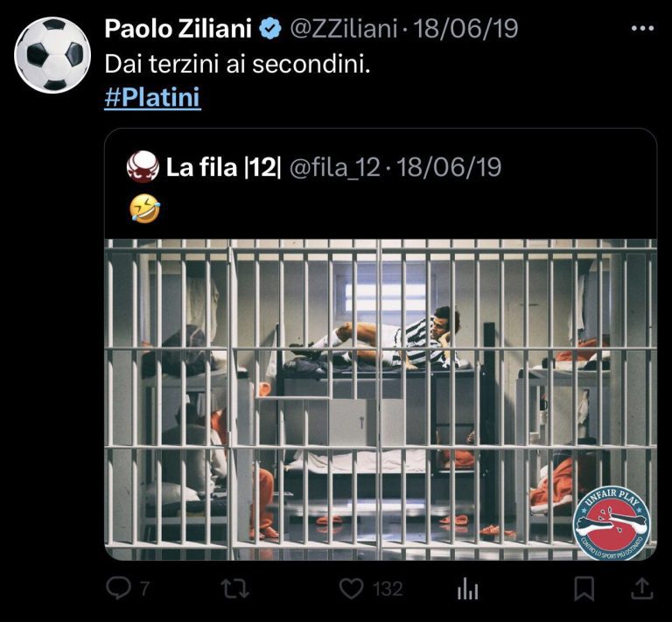Open Paolo Ziliani's soccer ball avatar
The height and width of the screenshot is (622, 672).
pyautogui.click(x=52, y=55)
